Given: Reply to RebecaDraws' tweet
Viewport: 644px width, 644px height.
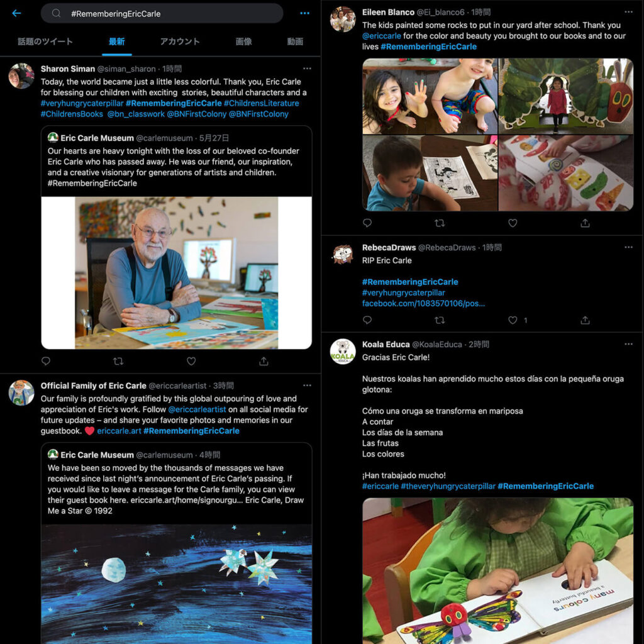Looking at the screenshot, I should tap(367, 320).
